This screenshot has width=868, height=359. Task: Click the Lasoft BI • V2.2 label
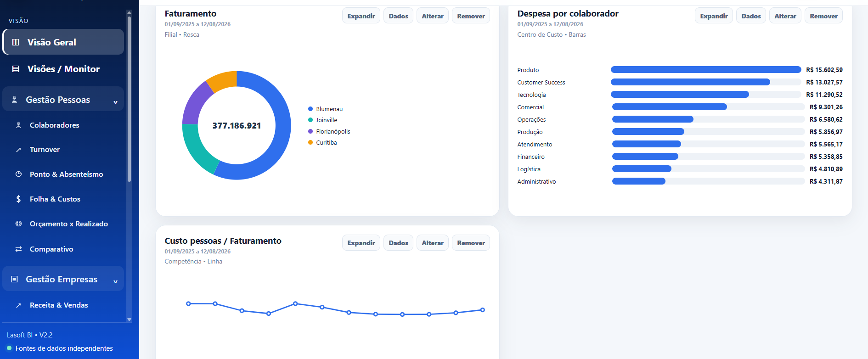(x=30, y=335)
